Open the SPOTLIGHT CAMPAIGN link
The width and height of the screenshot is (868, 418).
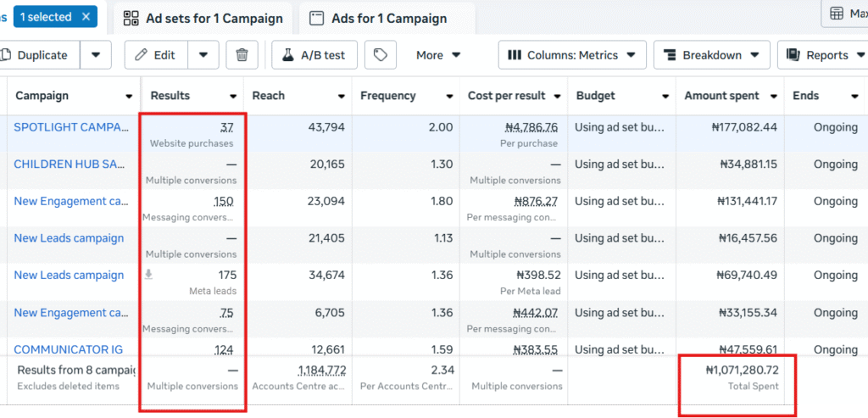coord(70,127)
